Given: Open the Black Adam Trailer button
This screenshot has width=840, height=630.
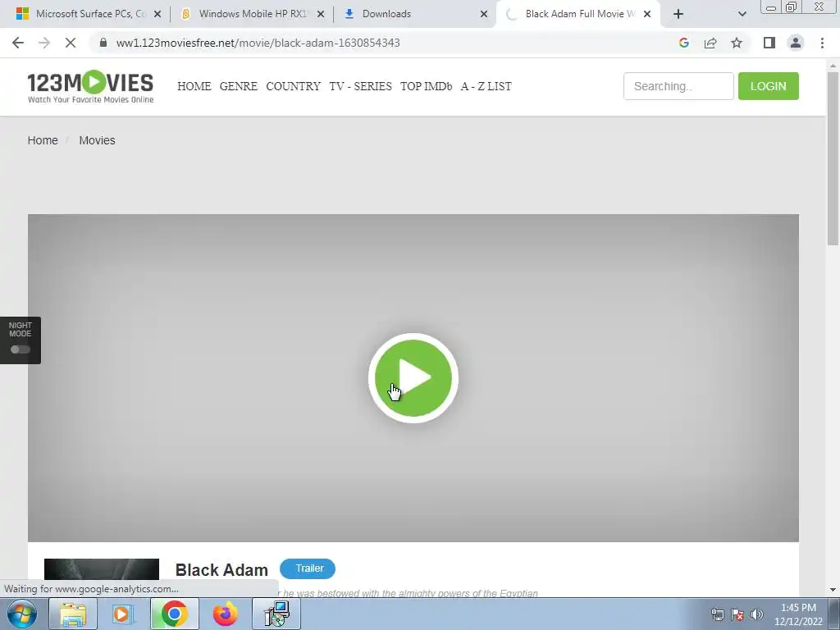Looking at the screenshot, I should coord(308,568).
